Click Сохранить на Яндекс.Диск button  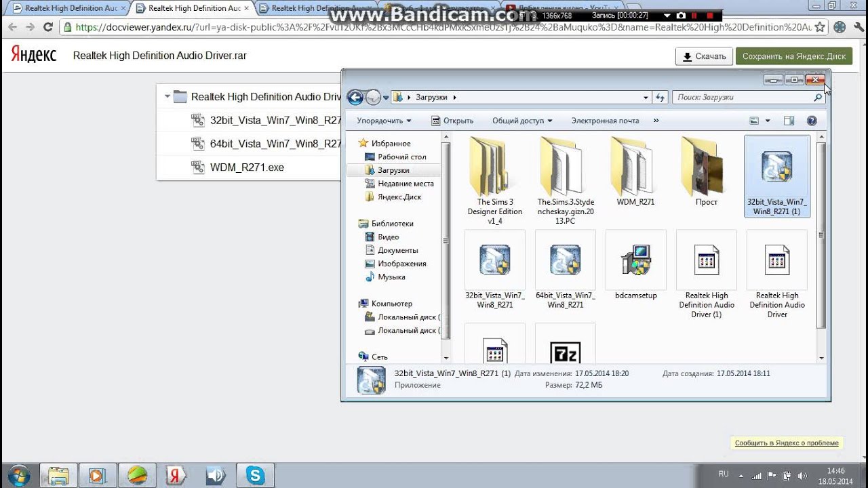point(794,56)
